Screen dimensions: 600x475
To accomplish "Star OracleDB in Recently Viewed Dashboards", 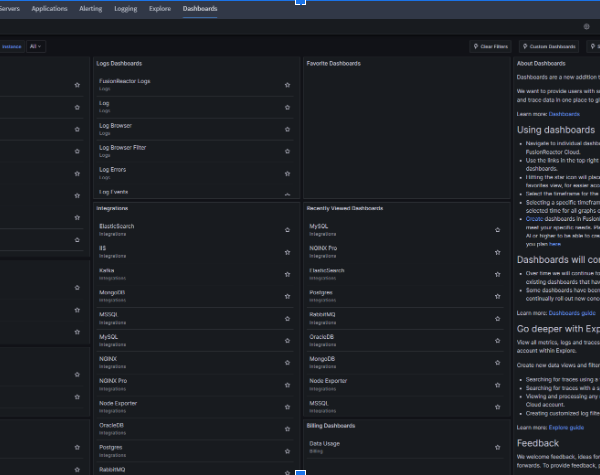I will pos(497,341).
